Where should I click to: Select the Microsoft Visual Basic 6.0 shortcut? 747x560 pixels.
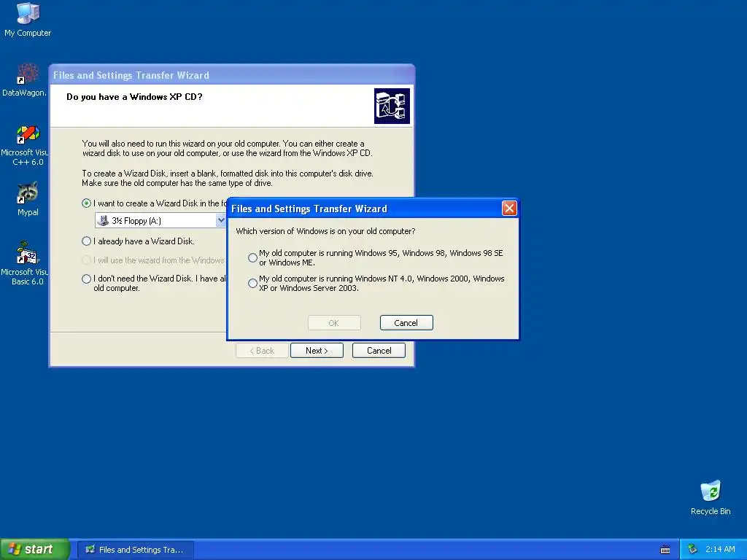[27, 263]
